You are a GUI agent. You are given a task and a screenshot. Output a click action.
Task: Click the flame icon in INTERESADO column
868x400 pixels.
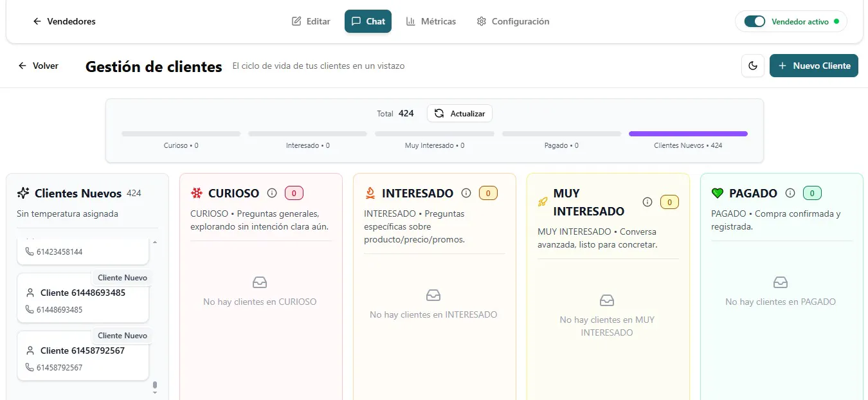[x=370, y=193]
